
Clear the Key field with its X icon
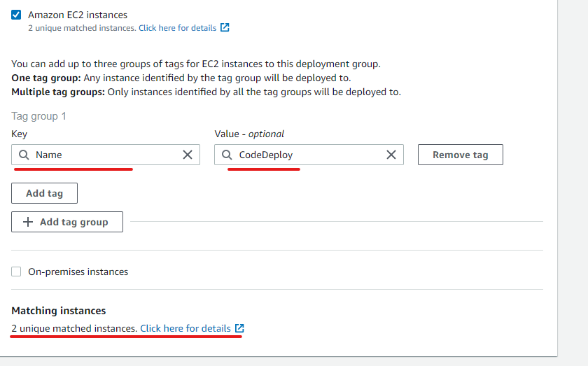[x=188, y=155]
